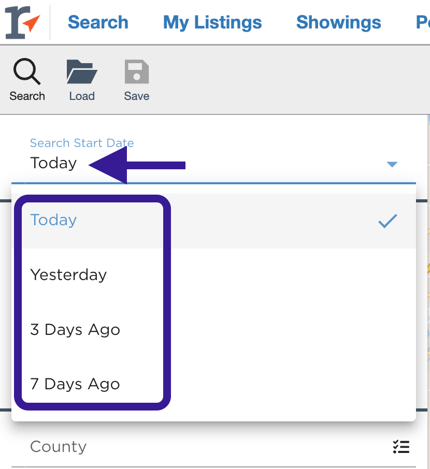The image size is (430, 469).
Task: Click the Search Start Date field value
Action: (x=53, y=163)
